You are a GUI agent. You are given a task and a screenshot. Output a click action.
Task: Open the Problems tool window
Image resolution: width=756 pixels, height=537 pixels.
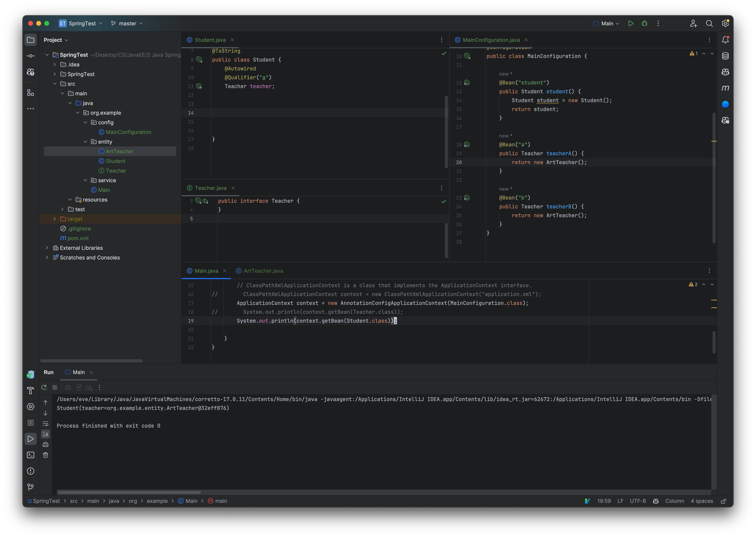(30, 471)
